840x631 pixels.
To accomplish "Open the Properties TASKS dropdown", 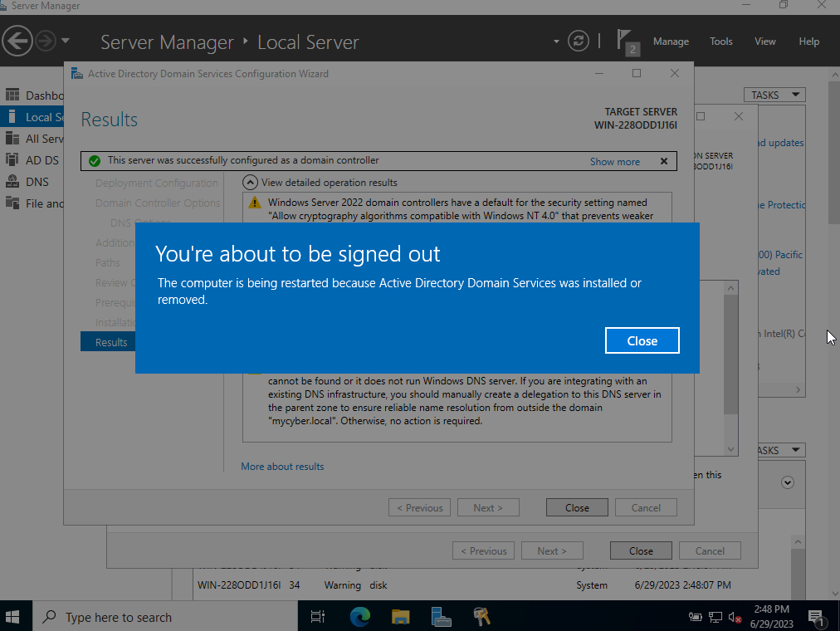I will tap(774, 95).
